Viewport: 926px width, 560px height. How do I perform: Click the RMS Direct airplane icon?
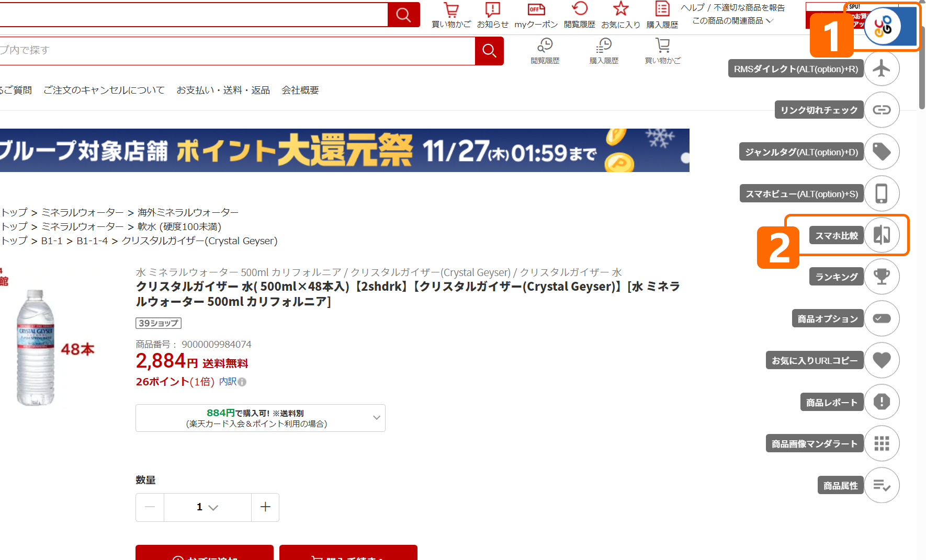point(882,68)
